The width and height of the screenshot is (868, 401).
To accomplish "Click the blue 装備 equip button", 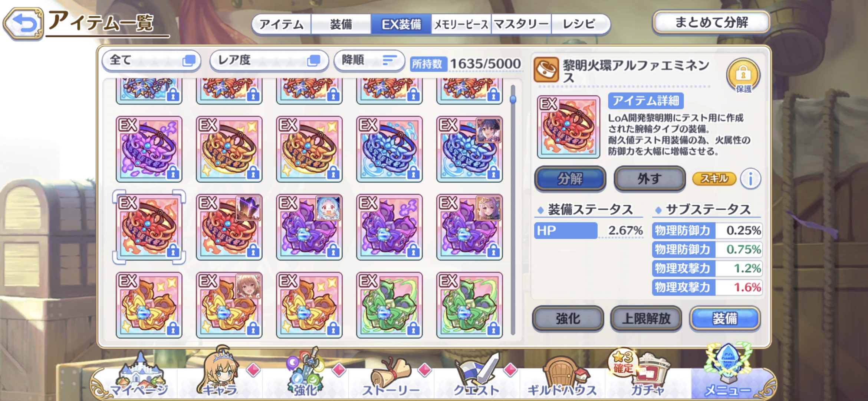I will coord(725,319).
